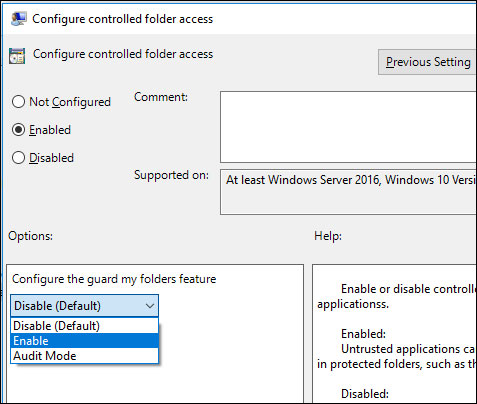Viewport: 477px width, 404px height.
Task: Choose Audit Mode from the dropdown list
Action: point(85,356)
